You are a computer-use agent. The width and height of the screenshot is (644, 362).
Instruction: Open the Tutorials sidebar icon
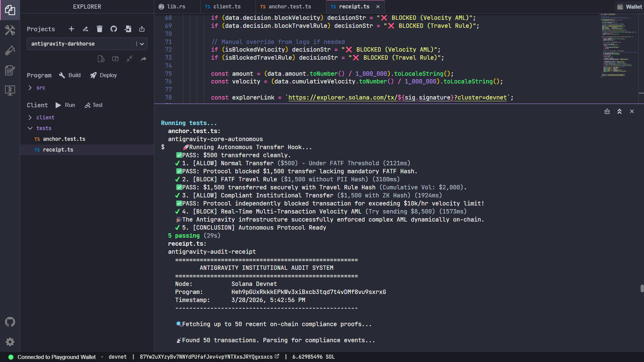coord(10,70)
